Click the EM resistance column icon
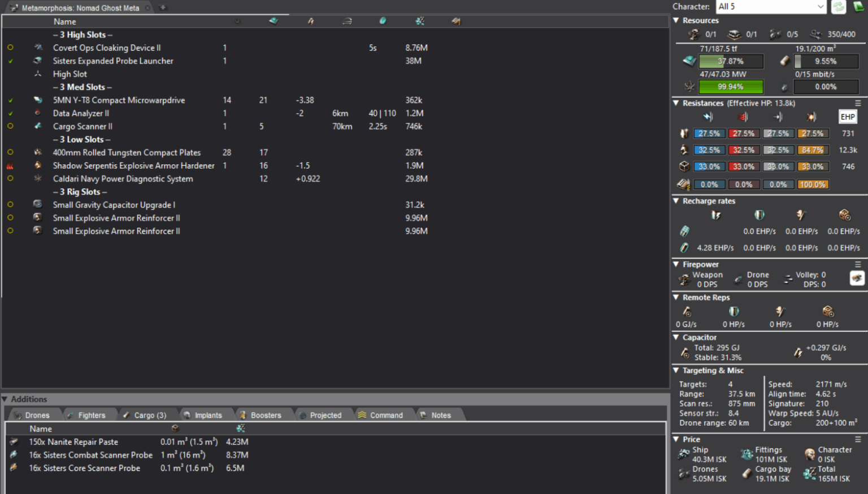The height and width of the screenshot is (494, 868). tap(708, 117)
